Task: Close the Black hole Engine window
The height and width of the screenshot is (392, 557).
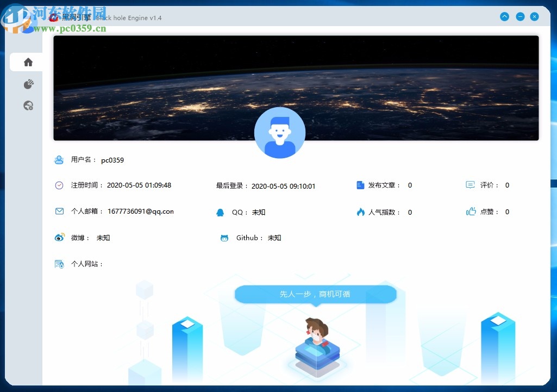Action: point(534,16)
